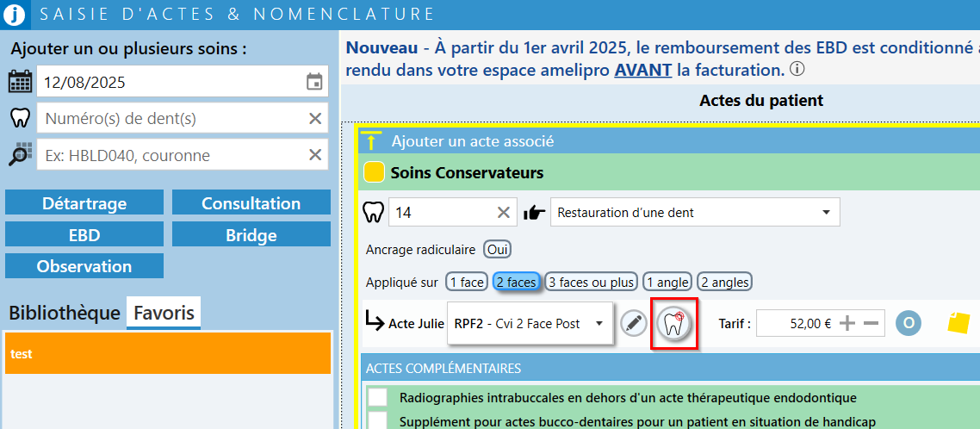This screenshot has width=980, height=429.
Task: Click the EBD button
Action: pos(84,234)
